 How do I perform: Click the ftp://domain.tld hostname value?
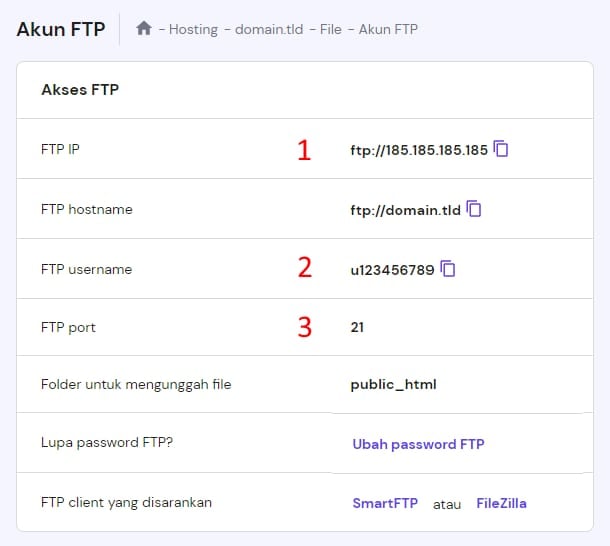(405, 210)
